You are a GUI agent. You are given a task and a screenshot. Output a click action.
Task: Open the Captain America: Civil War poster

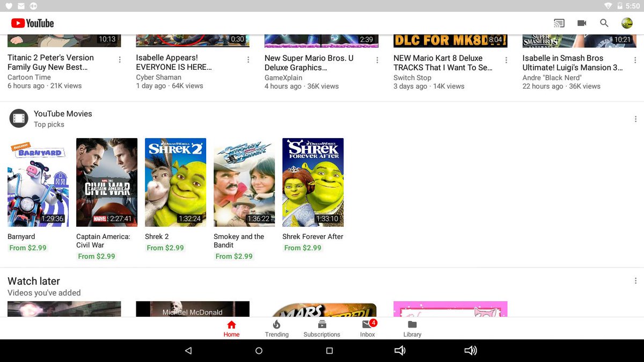click(x=107, y=182)
